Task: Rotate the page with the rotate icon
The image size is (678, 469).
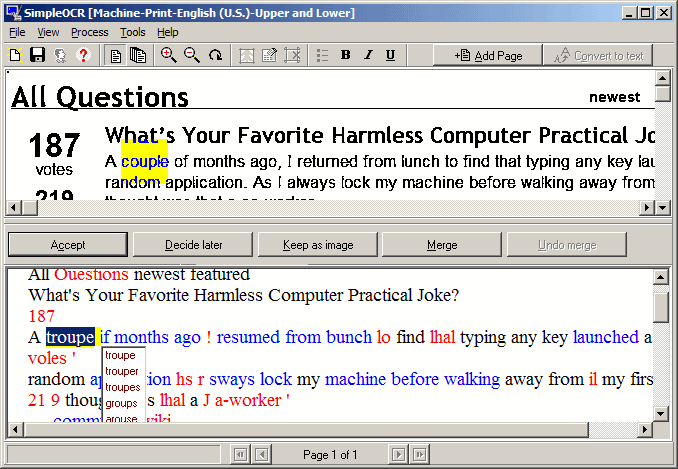Action: coord(215,55)
